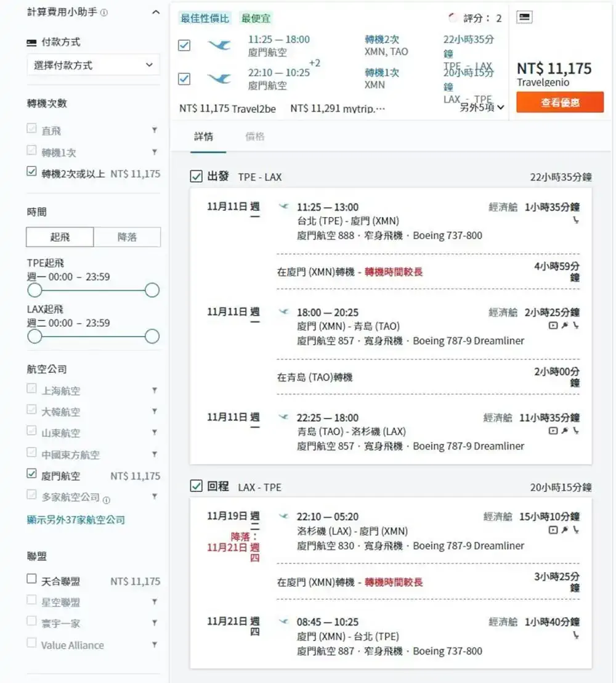
Task: Open NT$ 11,291 mytrip offer
Action: click(338, 108)
